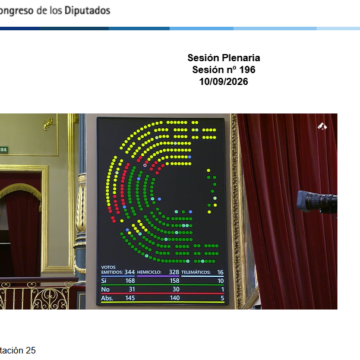The height and width of the screenshot is (360, 360).
Task: Click the Abs. hemiciclo count 140
Action: coord(175,298)
